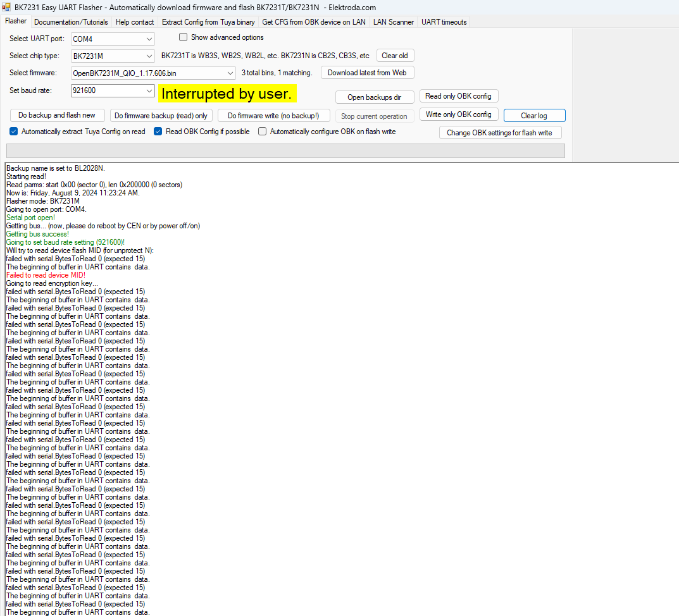Image resolution: width=679 pixels, height=616 pixels.
Task: Click the red 'Failed to read device MID!' log line
Action: 46,275
